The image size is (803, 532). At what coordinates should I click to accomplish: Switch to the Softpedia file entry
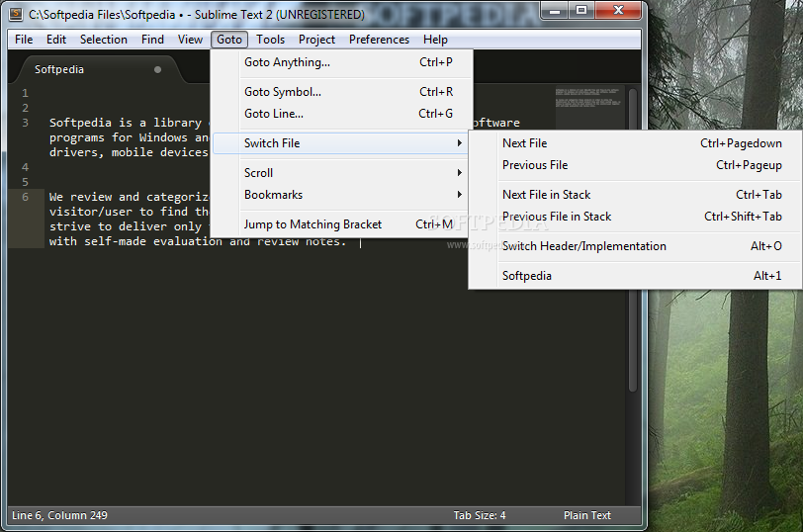(636, 276)
